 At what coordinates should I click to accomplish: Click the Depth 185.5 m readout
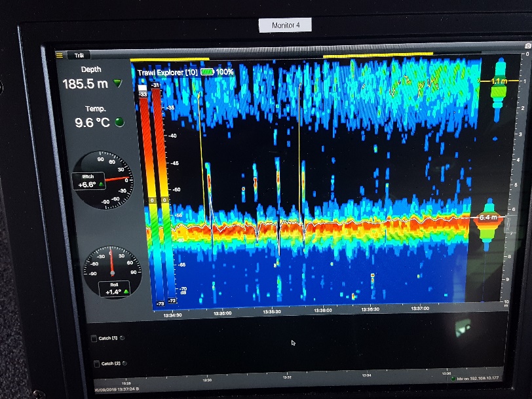(85, 84)
